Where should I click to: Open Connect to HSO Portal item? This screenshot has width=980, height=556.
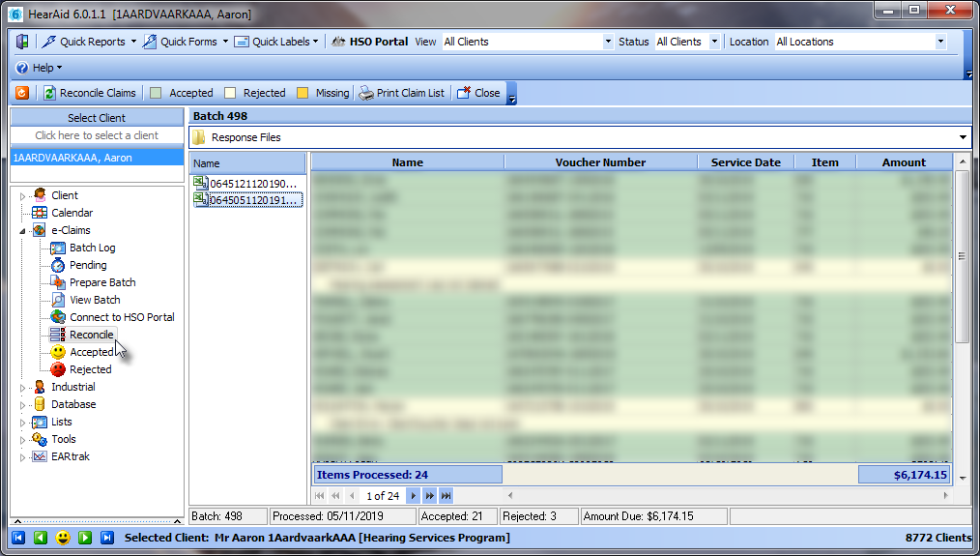(112, 317)
